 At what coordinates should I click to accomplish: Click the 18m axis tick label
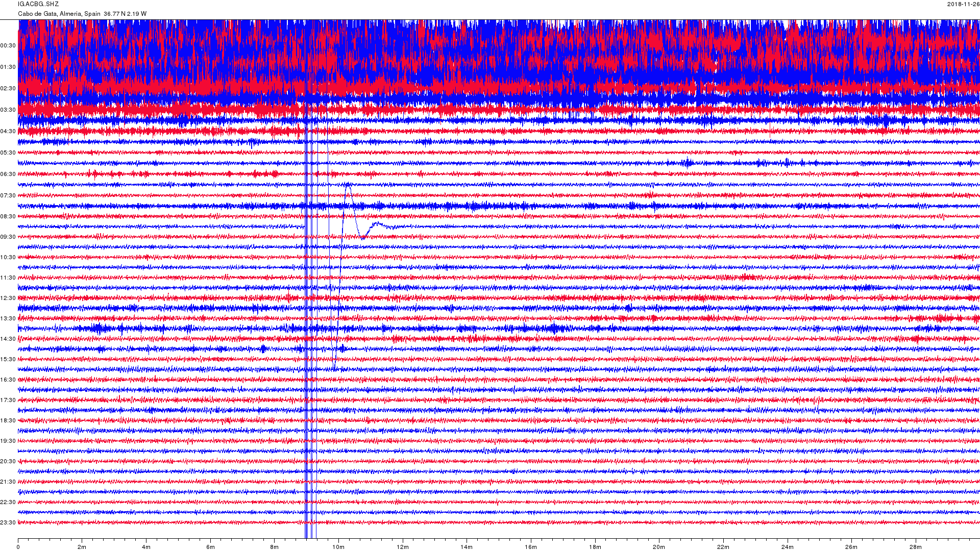[595, 547]
